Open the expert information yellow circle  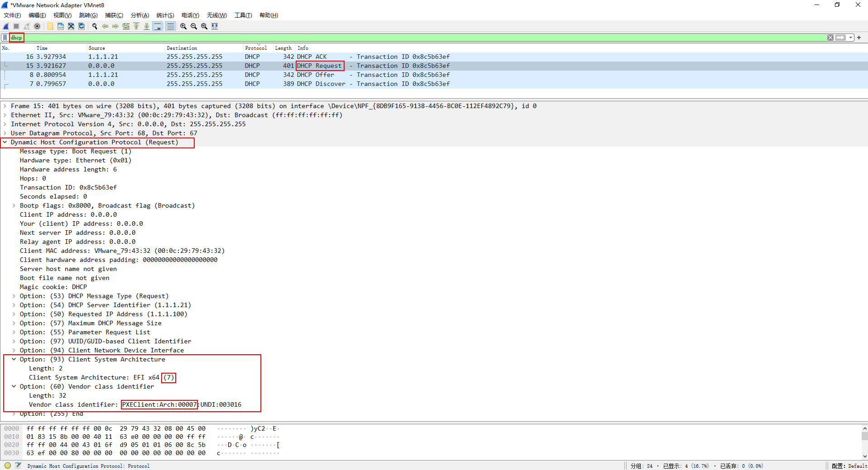point(8,465)
